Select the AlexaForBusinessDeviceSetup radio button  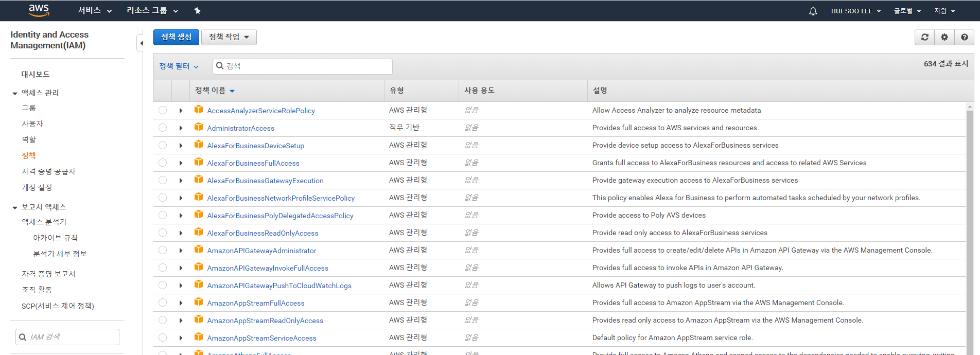(163, 145)
